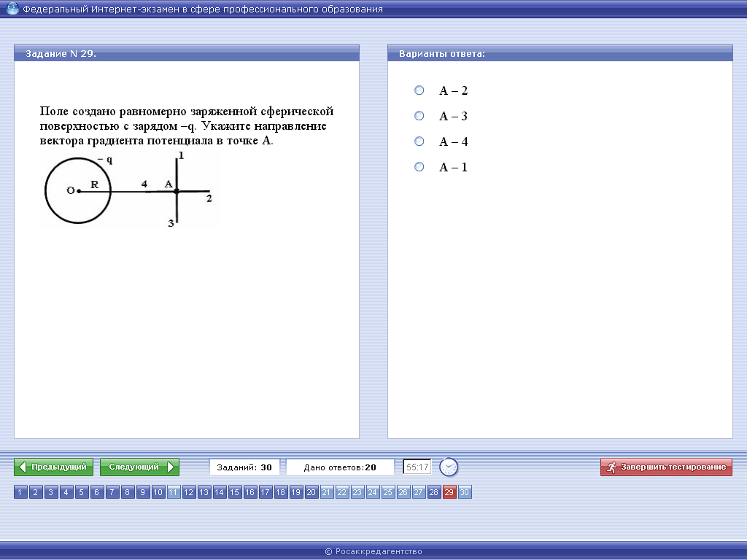Click the Заданий: 30 counter
Screen dimensions: 747x560
tap(244, 467)
